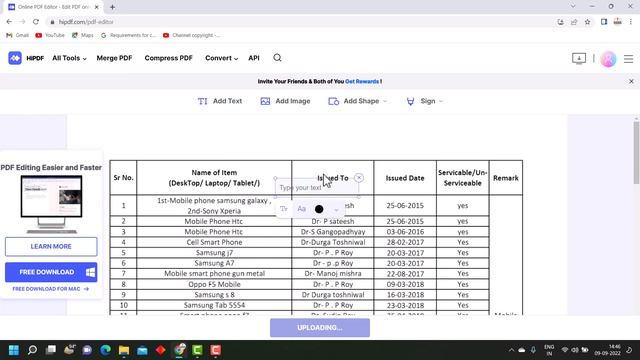This screenshot has width=640, height=360.
Task: Open the browser share icon
Action: [574, 22]
